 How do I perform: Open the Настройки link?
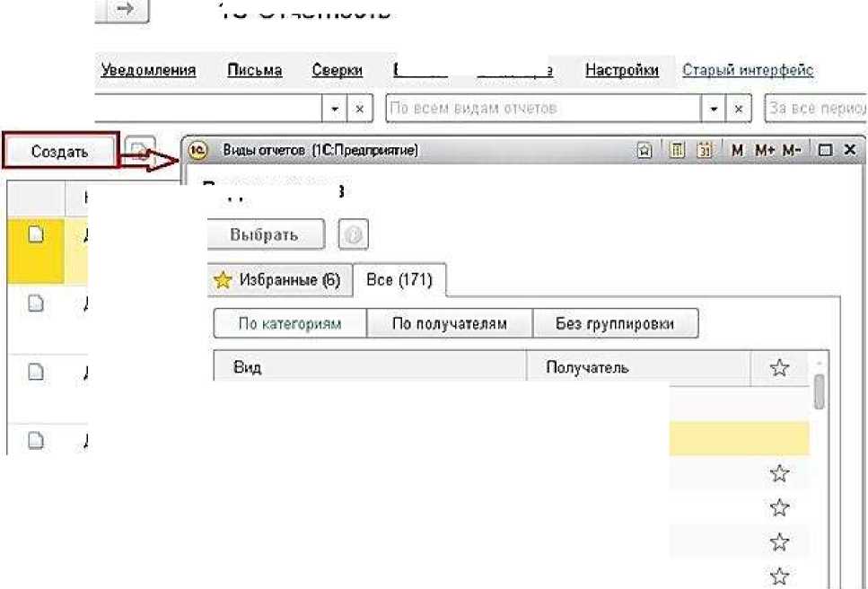pos(622,70)
